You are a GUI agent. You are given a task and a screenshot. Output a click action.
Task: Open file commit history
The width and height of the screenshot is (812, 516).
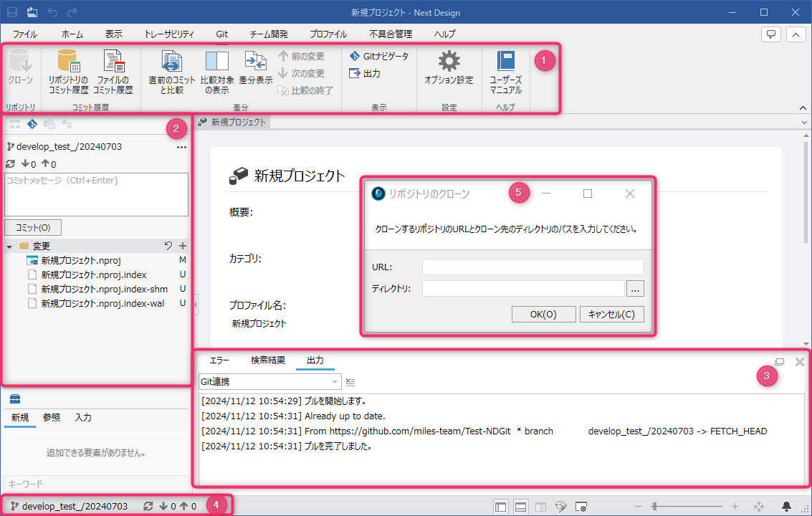[x=113, y=72]
